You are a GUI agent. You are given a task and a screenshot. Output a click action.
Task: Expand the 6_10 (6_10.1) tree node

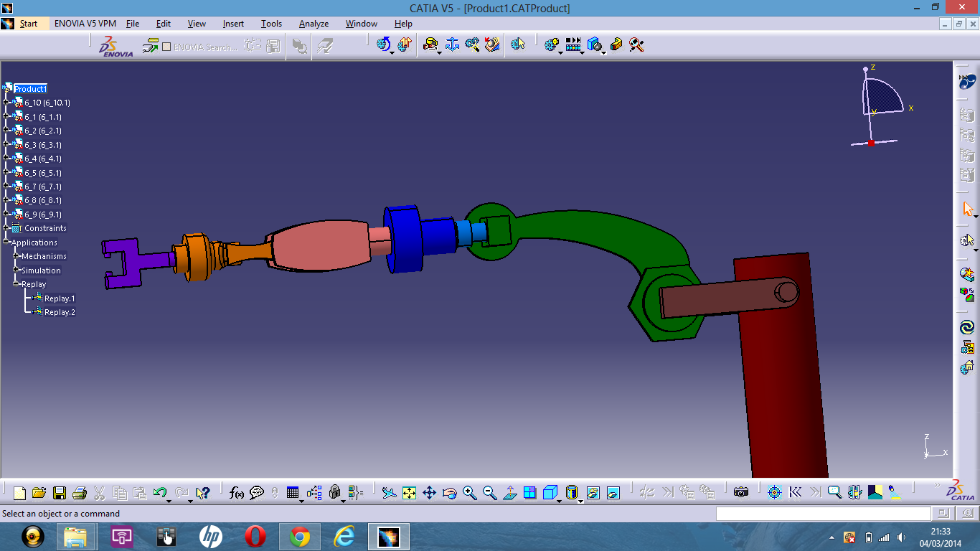pyautogui.click(x=6, y=103)
